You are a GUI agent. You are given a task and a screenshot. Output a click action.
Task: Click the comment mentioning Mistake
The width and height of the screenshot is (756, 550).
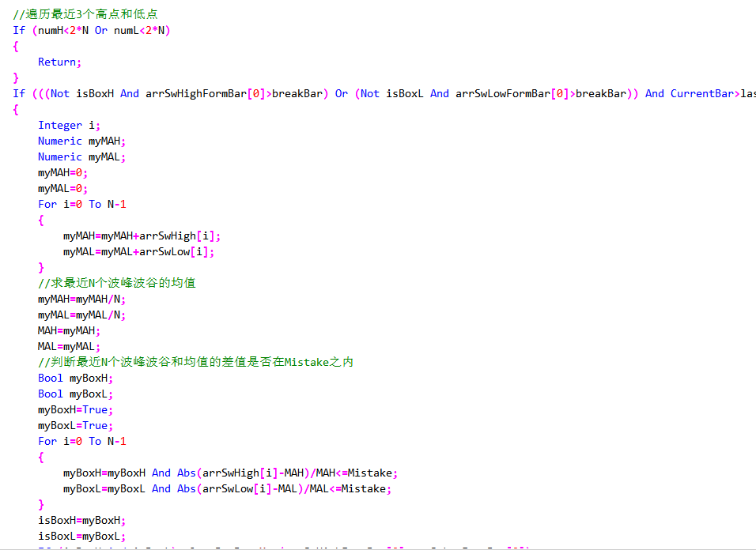click(195, 362)
